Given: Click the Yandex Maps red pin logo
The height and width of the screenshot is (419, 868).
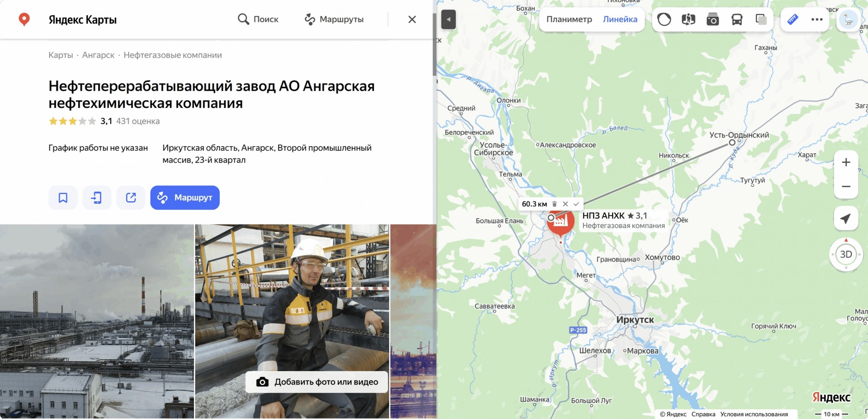Looking at the screenshot, I should (x=24, y=19).
